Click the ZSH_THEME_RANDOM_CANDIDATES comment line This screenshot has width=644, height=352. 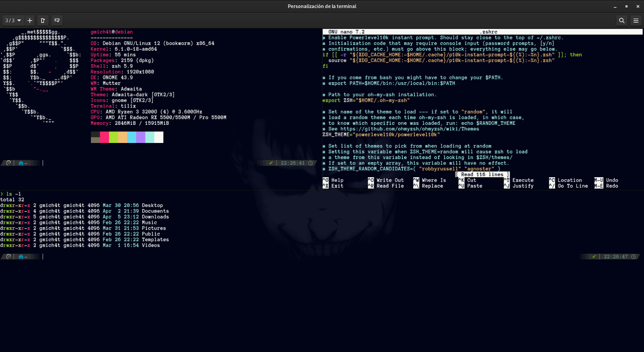[411, 169]
